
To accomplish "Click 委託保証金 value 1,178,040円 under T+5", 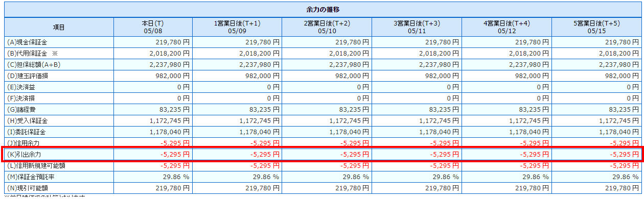I will pyautogui.click(x=619, y=132).
